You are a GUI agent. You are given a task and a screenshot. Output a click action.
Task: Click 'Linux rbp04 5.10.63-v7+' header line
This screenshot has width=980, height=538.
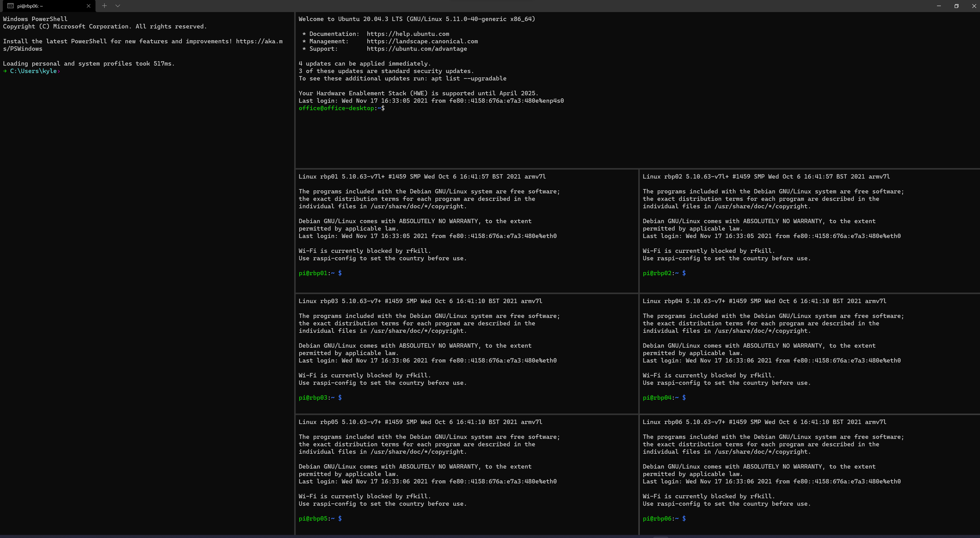pos(764,301)
